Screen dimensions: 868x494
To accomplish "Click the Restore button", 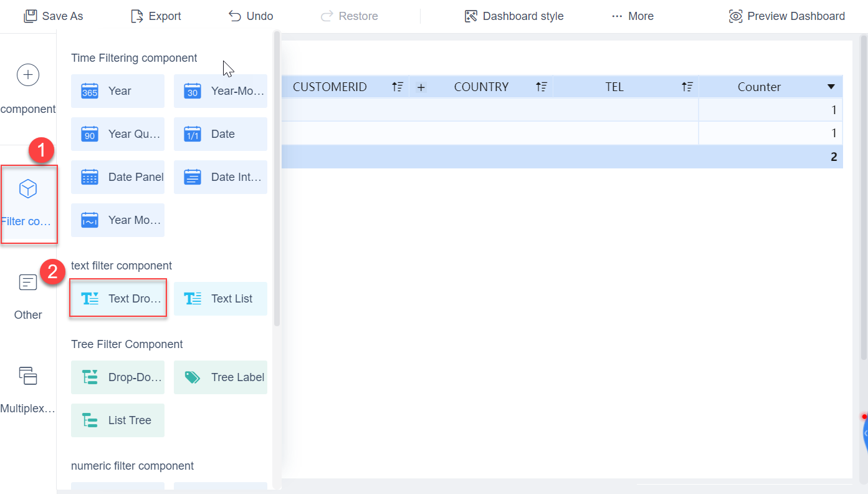I will pos(349,16).
